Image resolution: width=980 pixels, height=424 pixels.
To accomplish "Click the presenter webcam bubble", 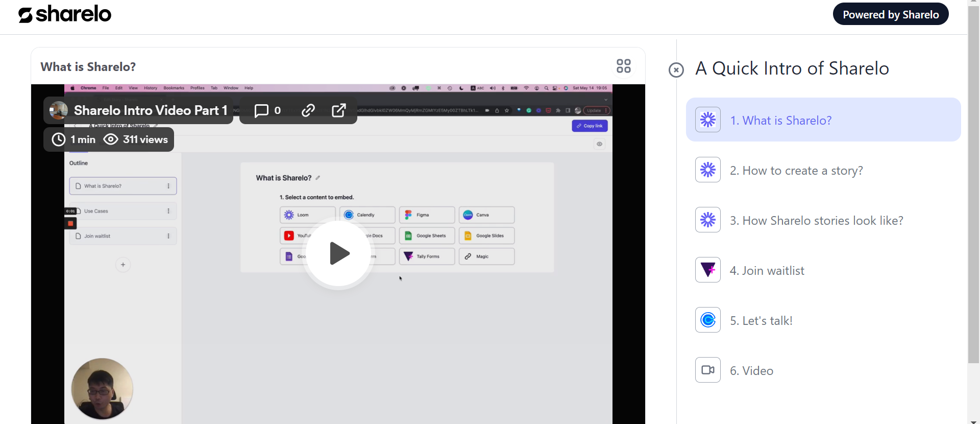I will tap(102, 388).
